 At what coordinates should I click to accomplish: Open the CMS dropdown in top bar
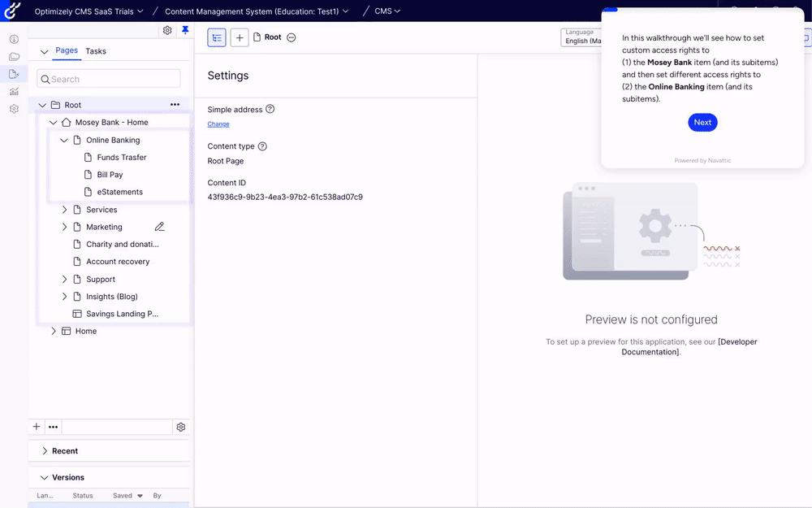(387, 11)
